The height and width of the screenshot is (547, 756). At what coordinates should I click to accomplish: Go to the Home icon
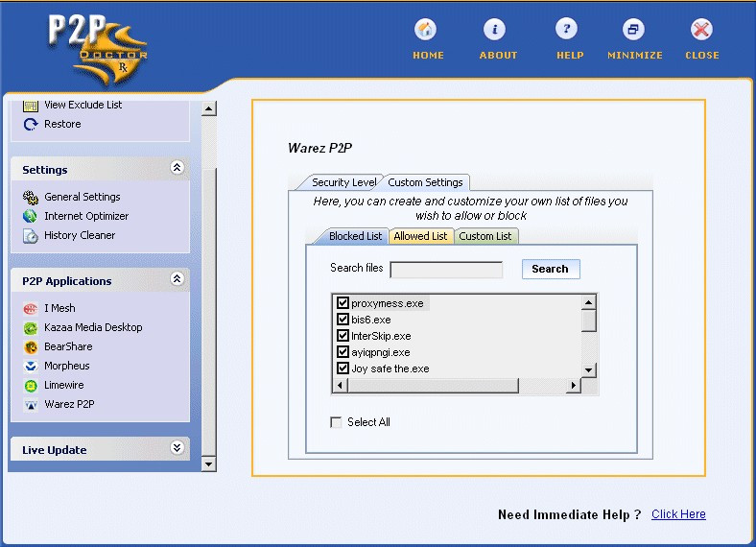click(x=425, y=29)
